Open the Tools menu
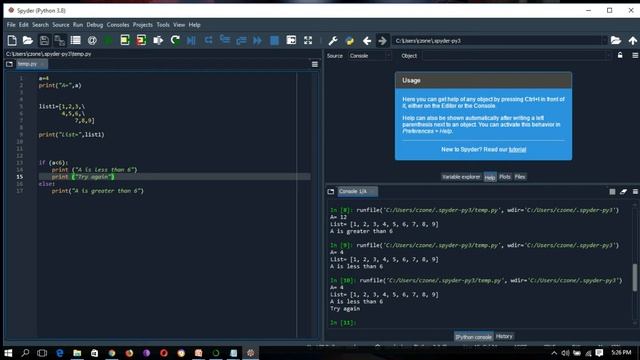Screen dimensions: 640x360 [163, 25]
